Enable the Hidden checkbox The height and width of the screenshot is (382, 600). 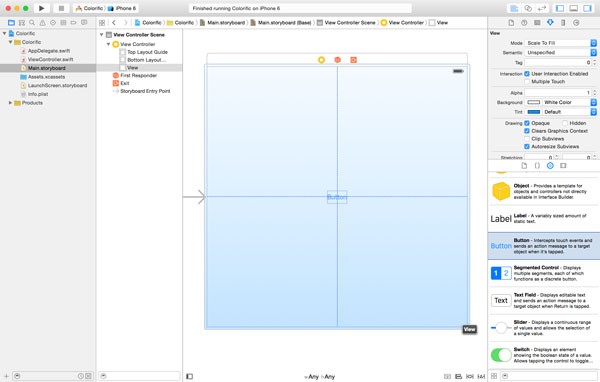(565, 123)
